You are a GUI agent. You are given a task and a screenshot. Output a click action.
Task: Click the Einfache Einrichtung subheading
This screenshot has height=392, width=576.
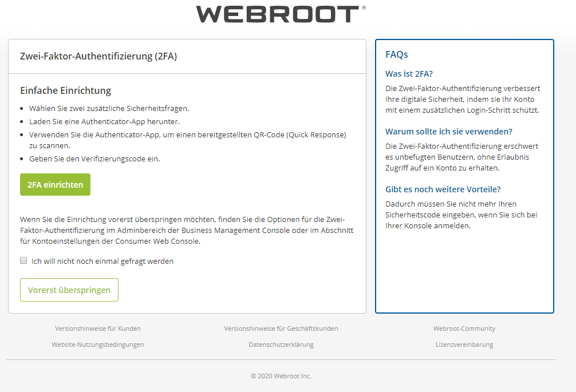(65, 90)
